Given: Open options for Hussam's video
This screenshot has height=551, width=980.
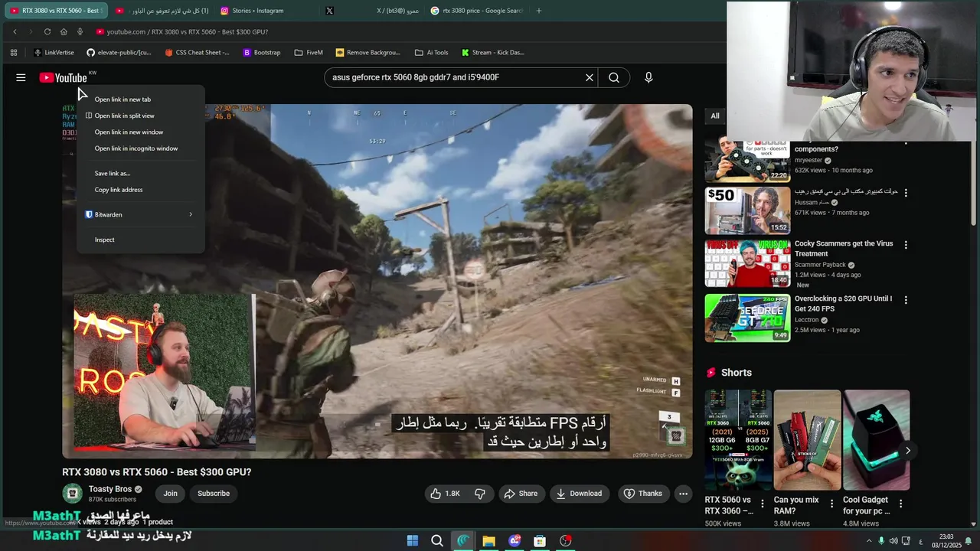Looking at the screenshot, I should 906,193.
